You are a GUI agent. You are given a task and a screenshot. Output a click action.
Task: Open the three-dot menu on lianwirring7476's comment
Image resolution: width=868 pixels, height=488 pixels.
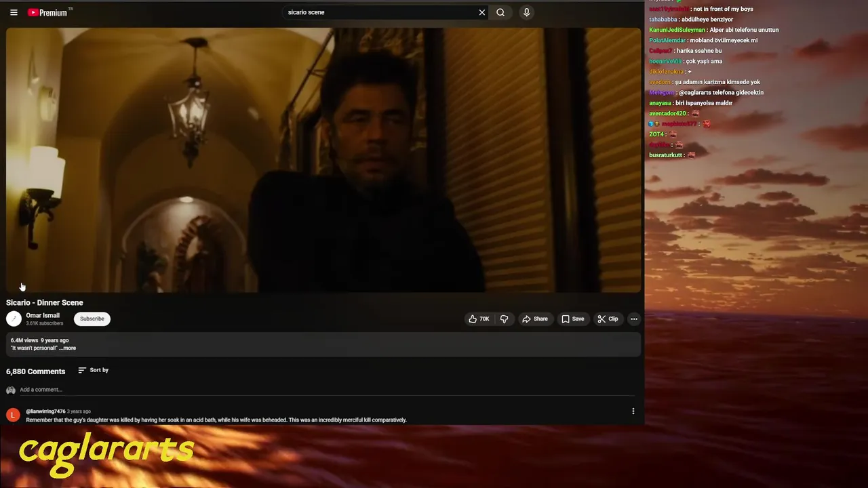633,411
